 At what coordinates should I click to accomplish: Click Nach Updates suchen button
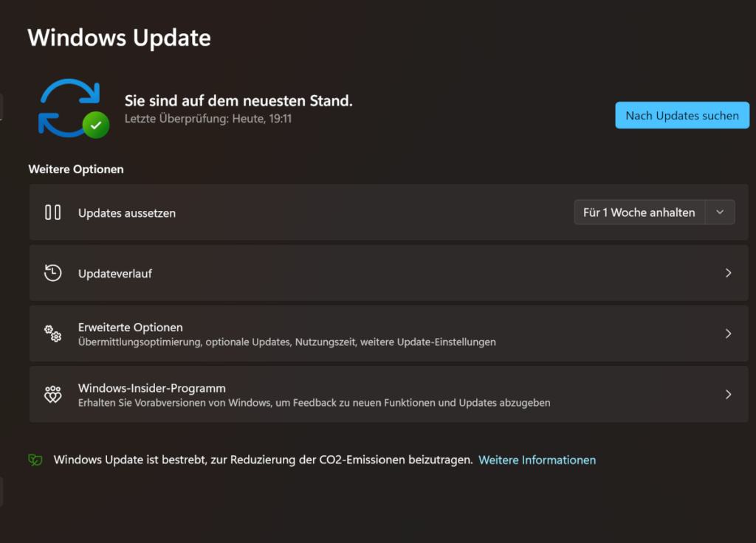click(x=682, y=116)
